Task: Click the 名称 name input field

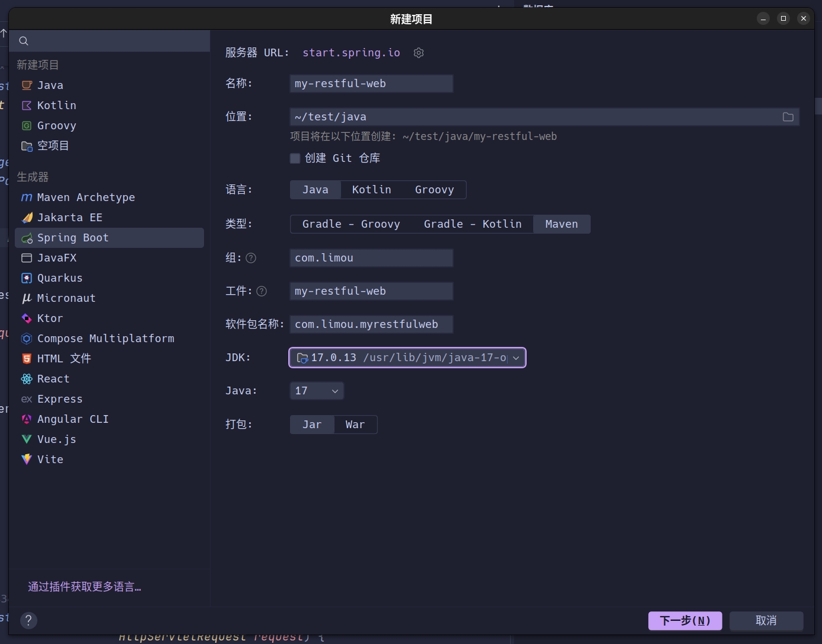Action: point(371,84)
